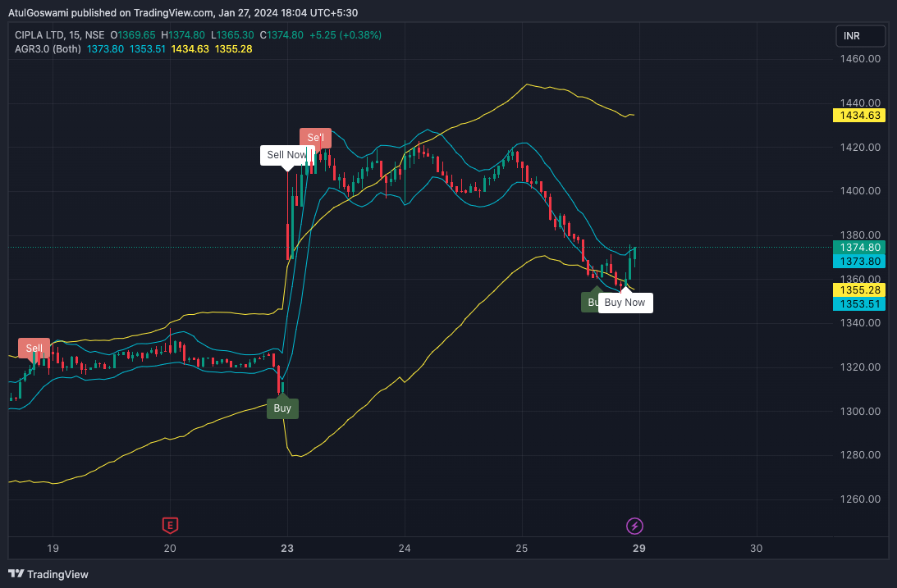Click the 1320.00 price axis value
Image resolution: width=897 pixels, height=588 pixels.
[860, 367]
